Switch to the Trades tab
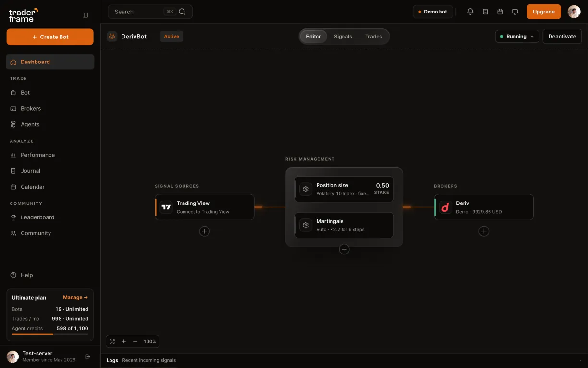The width and height of the screenshot is (588, 368). point(373,37)
